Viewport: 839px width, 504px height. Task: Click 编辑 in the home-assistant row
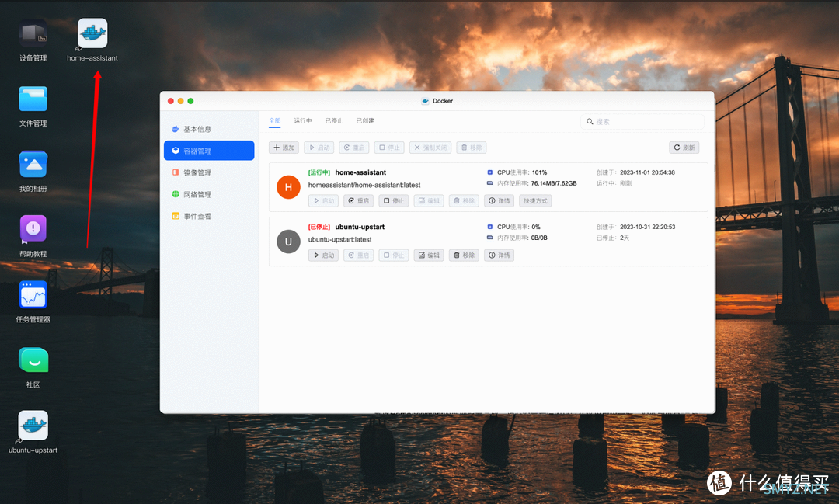click(429, 200)
